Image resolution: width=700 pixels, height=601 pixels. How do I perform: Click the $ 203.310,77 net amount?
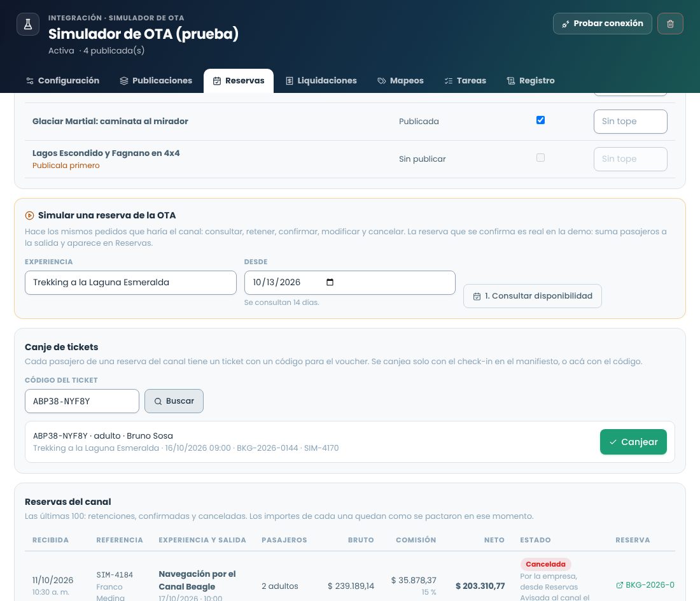tap(480, 586)
